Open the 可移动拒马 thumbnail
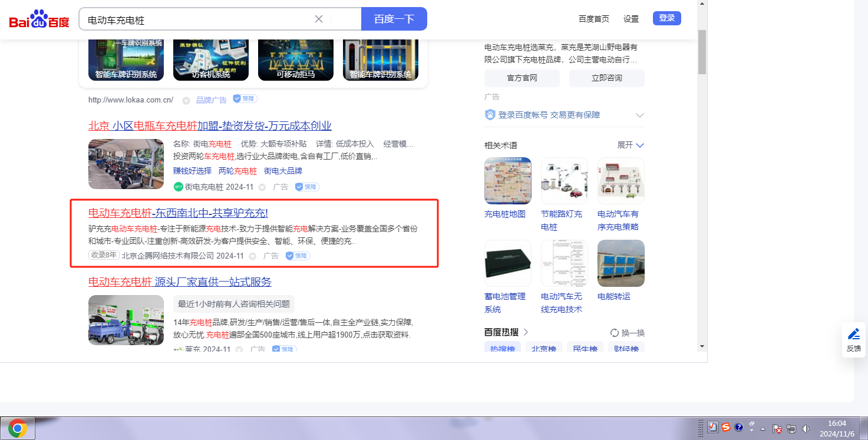 [296, 59]
